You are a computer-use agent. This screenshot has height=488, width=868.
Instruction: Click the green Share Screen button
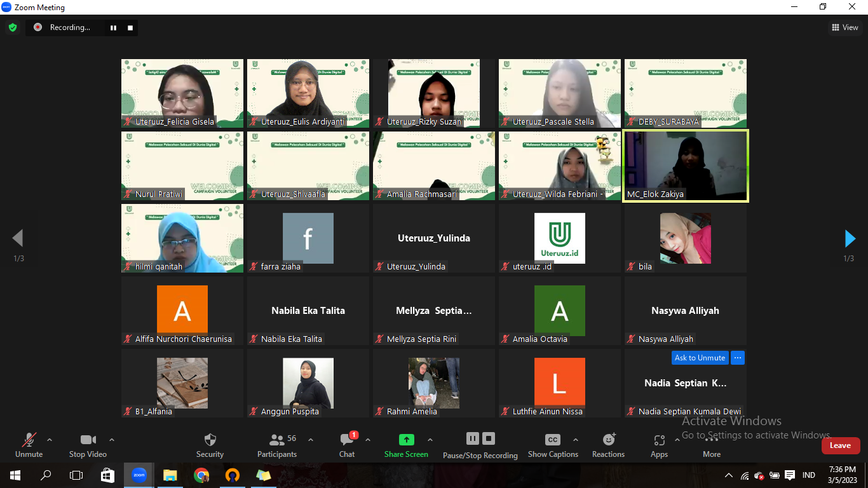tap(406, 445)
